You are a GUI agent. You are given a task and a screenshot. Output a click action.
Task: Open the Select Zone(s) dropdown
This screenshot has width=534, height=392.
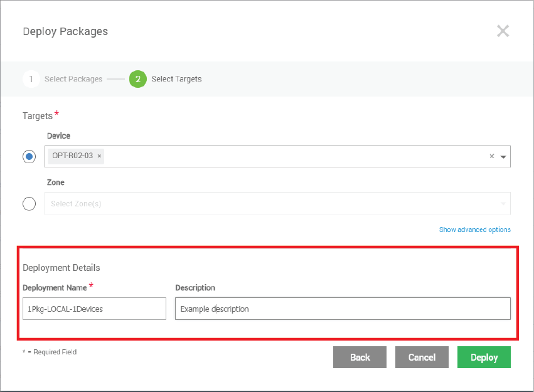277,203
